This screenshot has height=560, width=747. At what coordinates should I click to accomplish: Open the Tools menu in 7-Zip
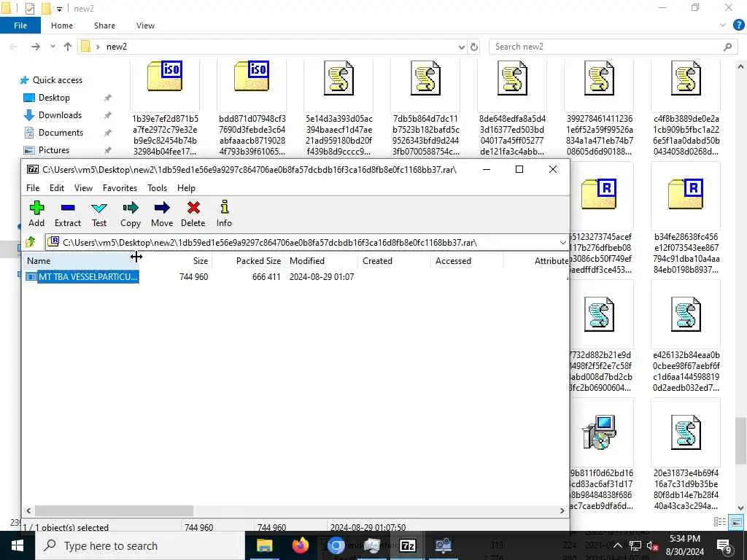158,188
